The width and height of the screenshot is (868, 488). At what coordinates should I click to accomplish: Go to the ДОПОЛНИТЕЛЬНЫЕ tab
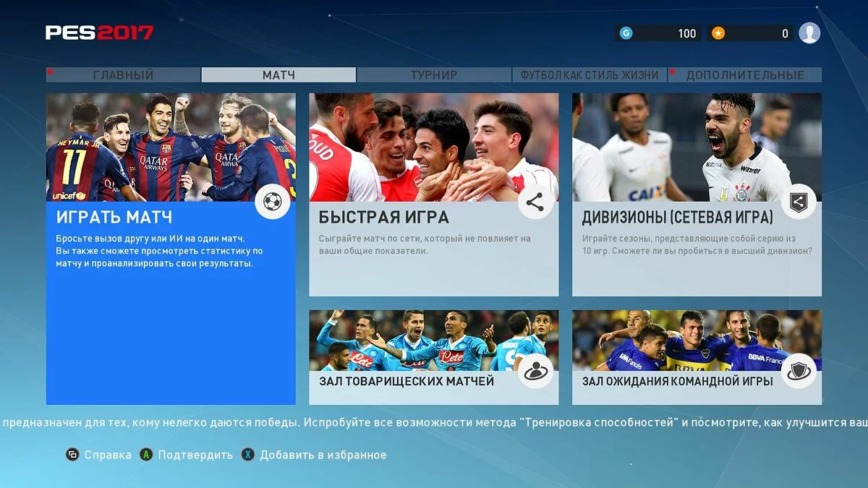[x=745, y=75]
